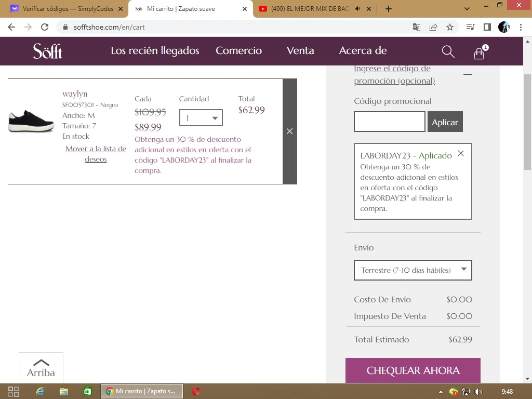Image resolution: width=532 pixels, height=399 pixels.
Task: Remove the Waylyn item with the X
Action: pyautogui.click(x=289, y=131)
